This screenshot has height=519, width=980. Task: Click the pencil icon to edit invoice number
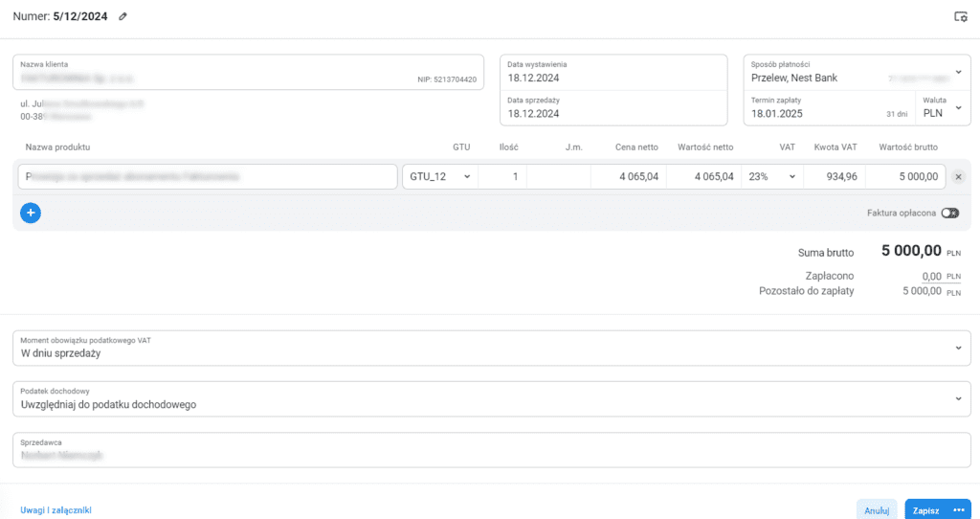point(122,16)
